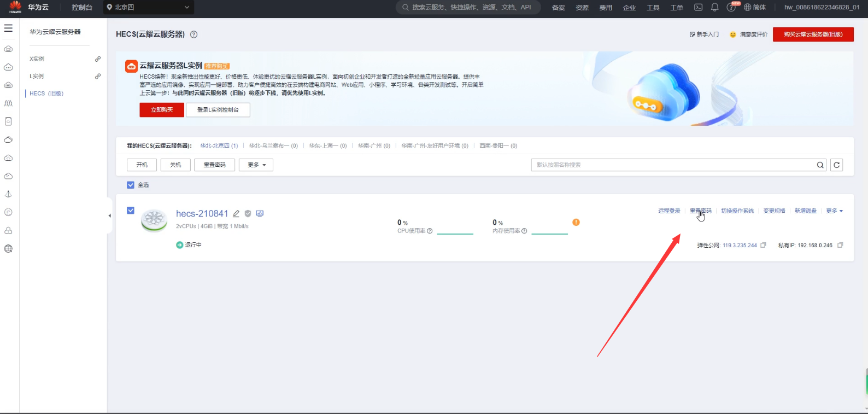Open the 工具 menu in top bar
868x414 pixels.
click(653, 8)
